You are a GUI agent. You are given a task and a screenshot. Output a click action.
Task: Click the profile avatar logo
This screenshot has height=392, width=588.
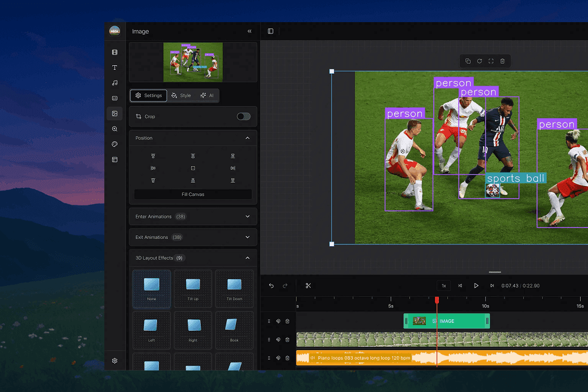115,31
